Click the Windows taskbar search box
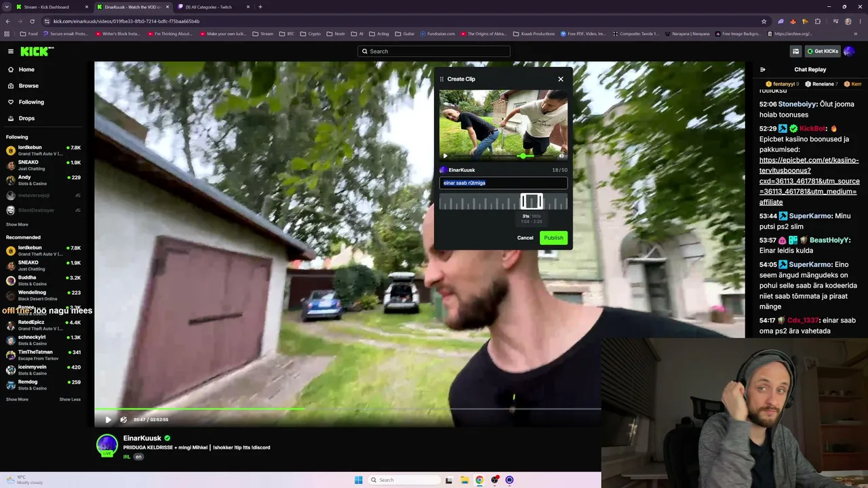Image resolution: width=868 pixels, height=488 pixels. click(404, 480)
